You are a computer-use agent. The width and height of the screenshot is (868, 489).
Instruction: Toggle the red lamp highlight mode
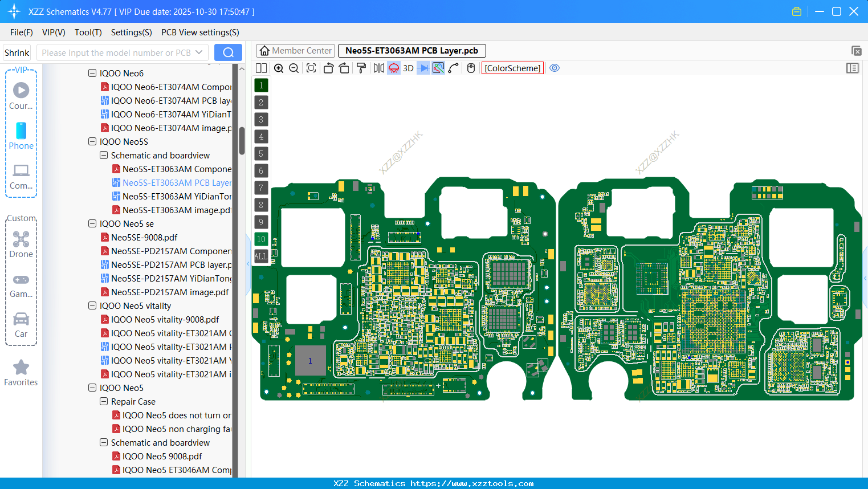(394, 68)
